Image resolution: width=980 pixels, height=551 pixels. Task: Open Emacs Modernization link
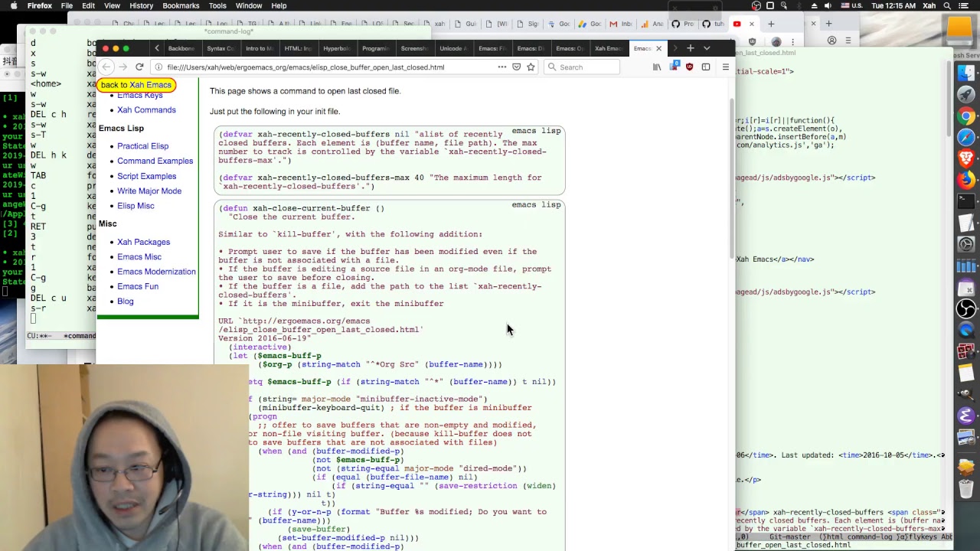156,272
